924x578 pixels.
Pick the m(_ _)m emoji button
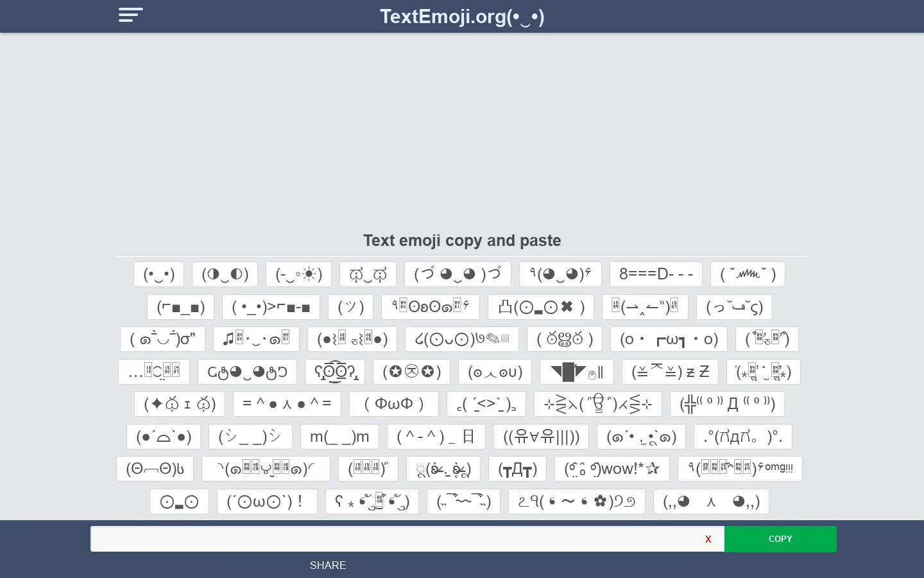[340, 437]
